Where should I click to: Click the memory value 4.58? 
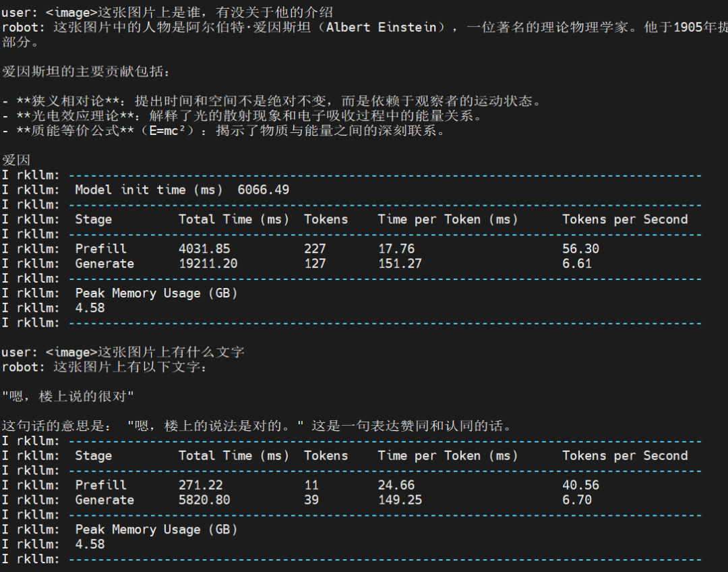(88, 308)
